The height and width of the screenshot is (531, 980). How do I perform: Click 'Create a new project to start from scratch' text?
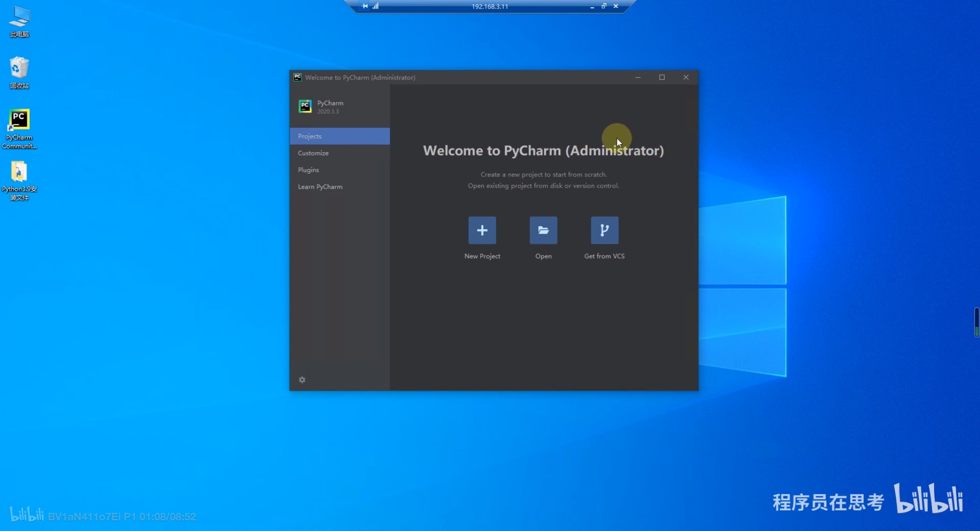click(x=544, y=175)
